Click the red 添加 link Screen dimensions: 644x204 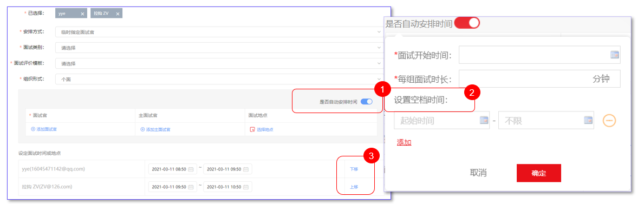pos(404,142)
